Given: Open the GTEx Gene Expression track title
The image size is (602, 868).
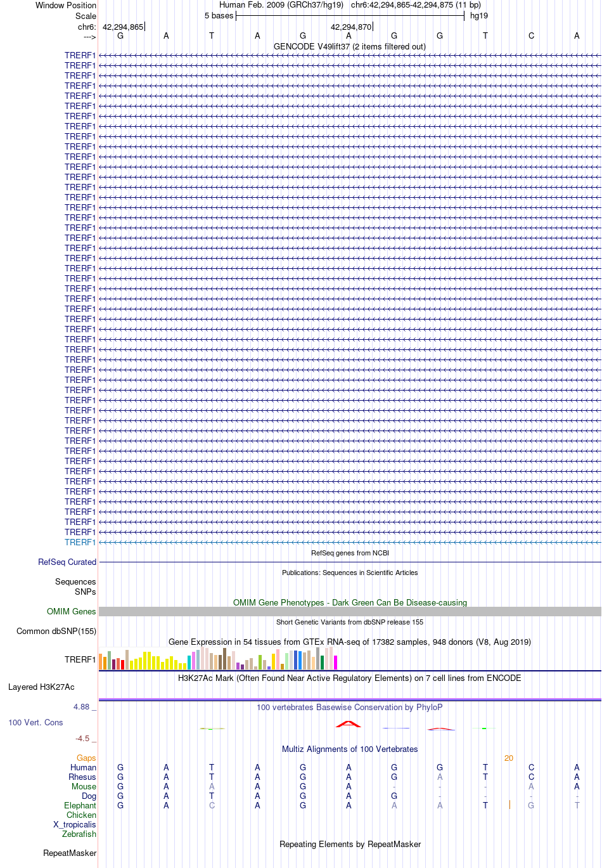Looking at the screenshot, I should pos(350,642).
